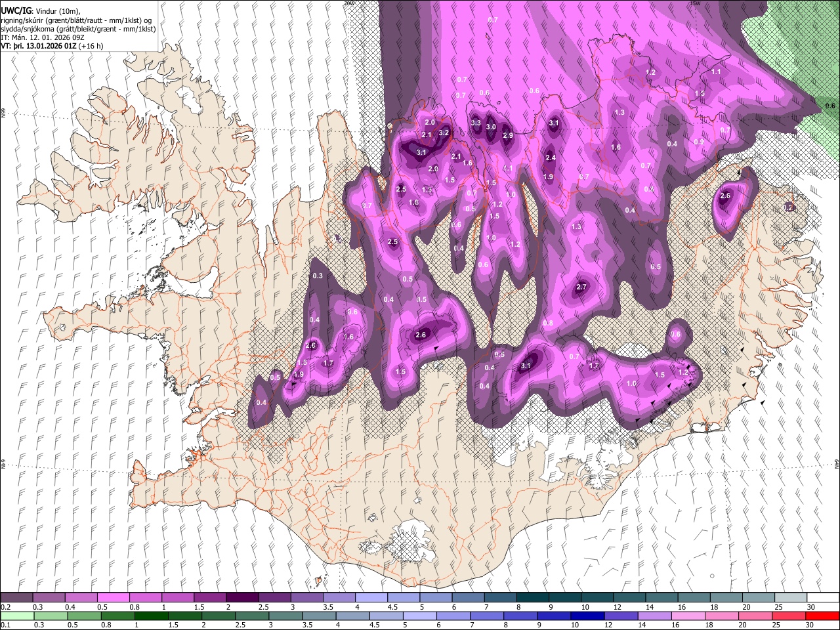Select the grey-teal 16 swatch in snow legend
This screenshot has width=840, height=630.
tap(694, 598)
